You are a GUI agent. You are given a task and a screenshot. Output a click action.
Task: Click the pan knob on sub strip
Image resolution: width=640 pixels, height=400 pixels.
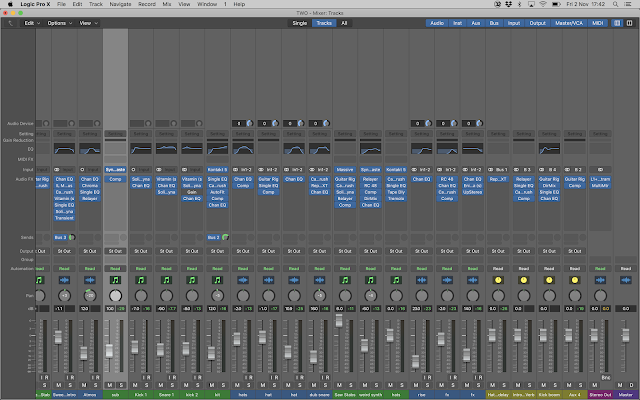tap(116, 296)
